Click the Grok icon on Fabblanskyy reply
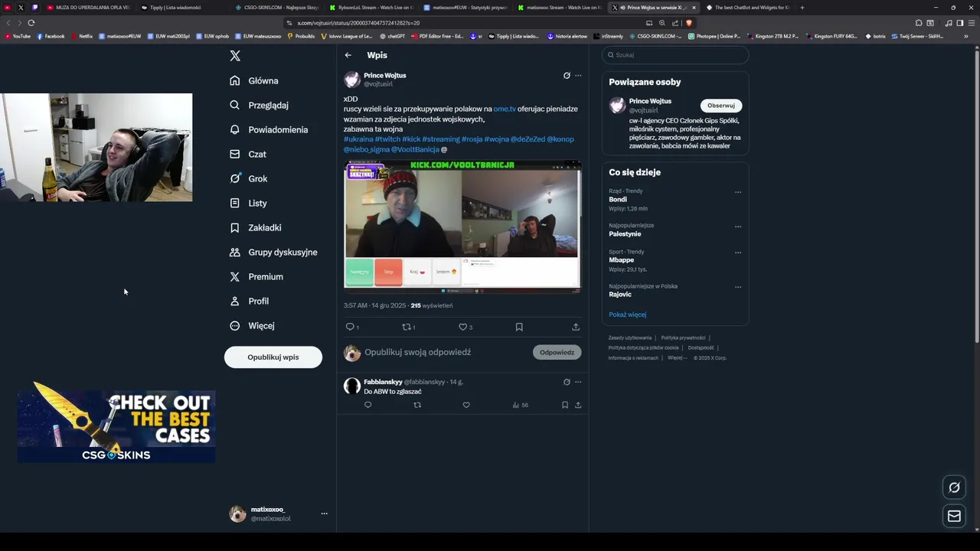The width and height of the screenshot is (980, 551). [x=567, y=382]
